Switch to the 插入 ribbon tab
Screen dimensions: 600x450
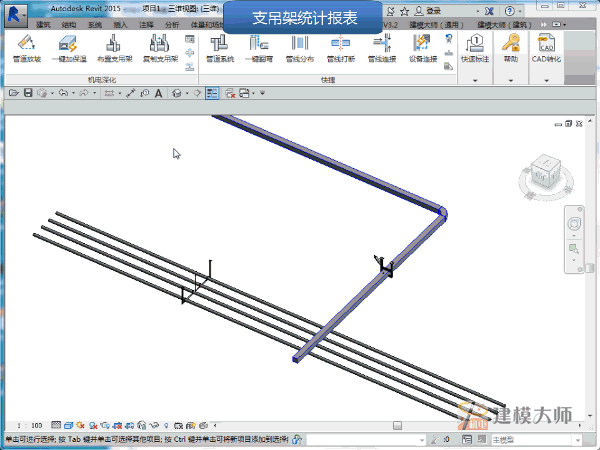click(x=120, y=25)
